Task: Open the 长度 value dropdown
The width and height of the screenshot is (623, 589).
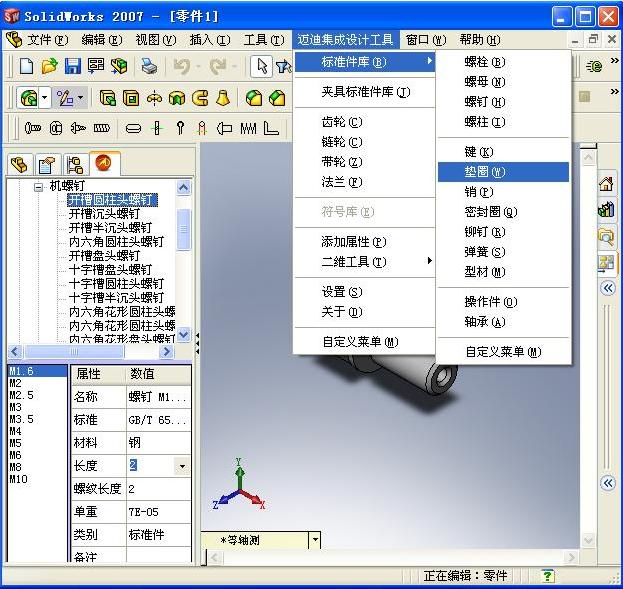Action: point(182,466)
